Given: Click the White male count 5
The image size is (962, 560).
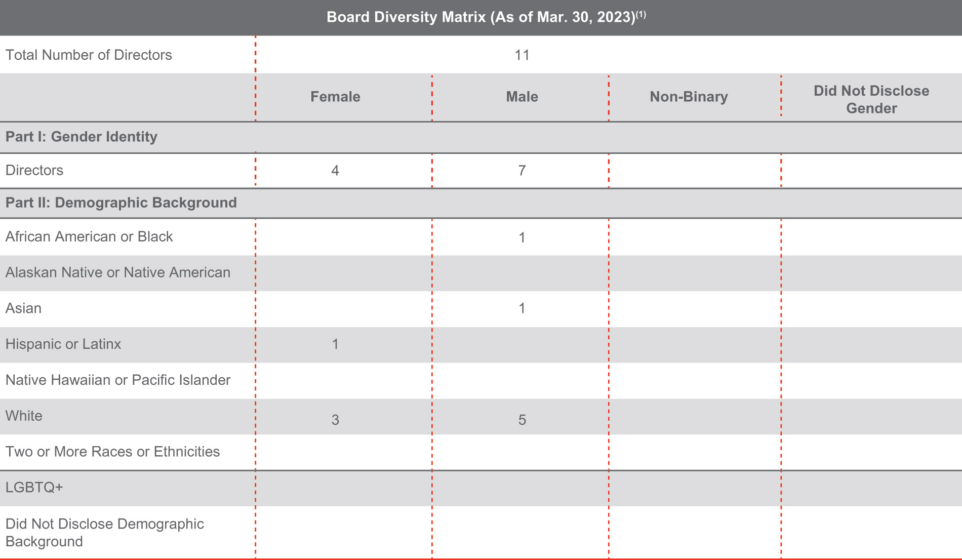Looking at the screenshot, I should [522, 420].
